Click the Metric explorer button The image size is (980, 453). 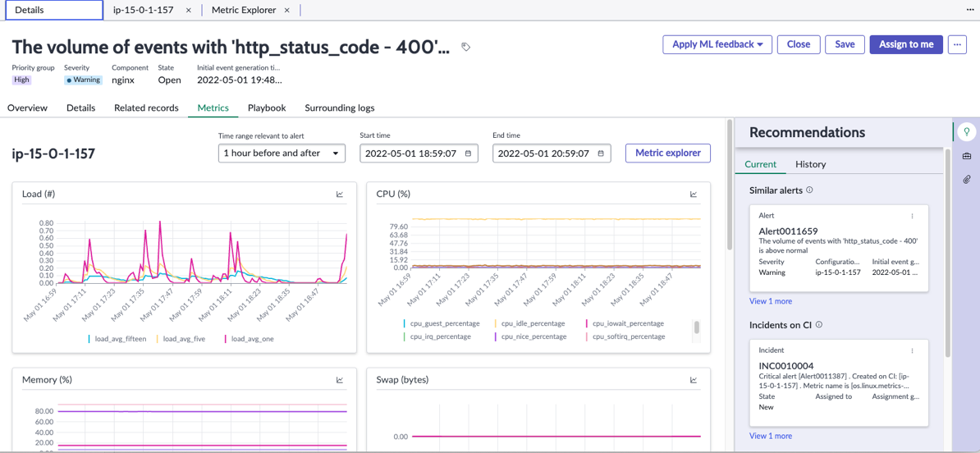point(668,153)
